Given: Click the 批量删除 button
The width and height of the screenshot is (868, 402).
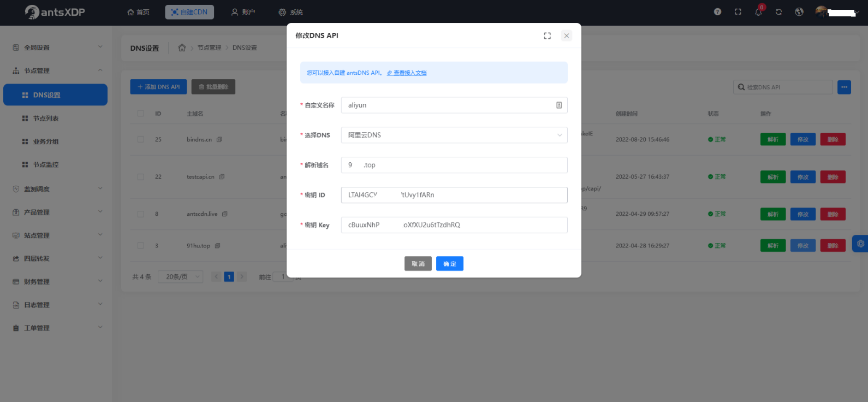Looking at the screenshot, I should coord(213,87).
